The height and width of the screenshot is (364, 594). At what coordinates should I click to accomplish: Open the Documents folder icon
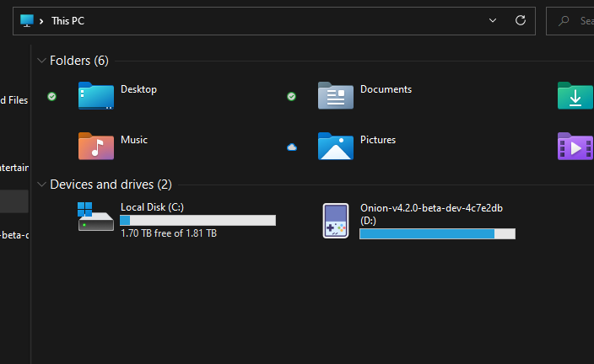click(335, 95)
